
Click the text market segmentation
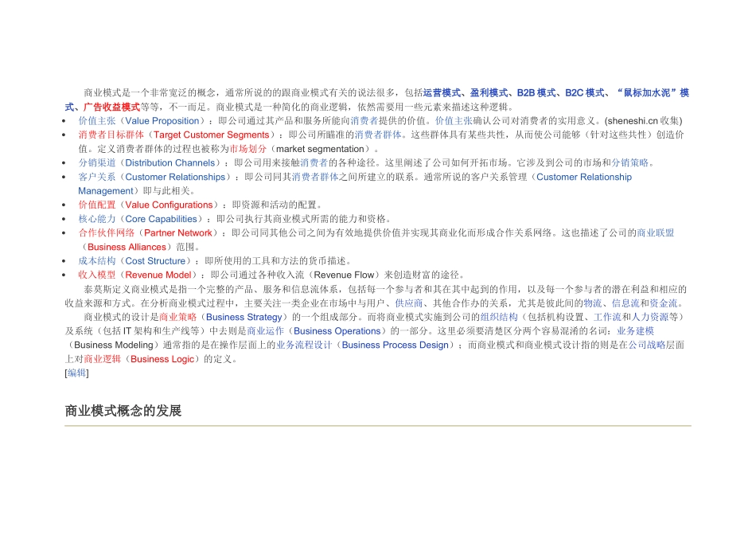point(320,149)
